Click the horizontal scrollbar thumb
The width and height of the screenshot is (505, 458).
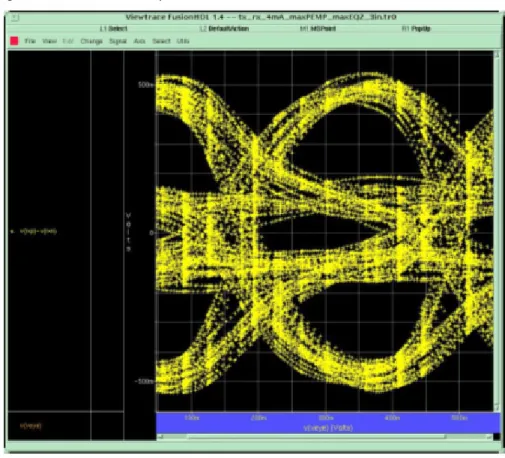(316, 437)
